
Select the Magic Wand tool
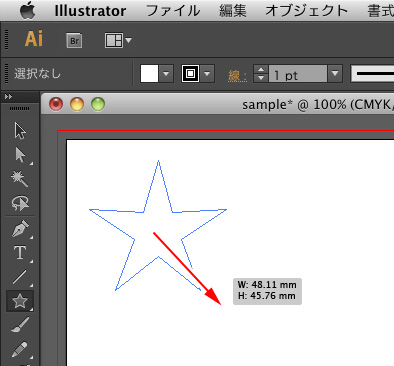[x=20, y=179]
